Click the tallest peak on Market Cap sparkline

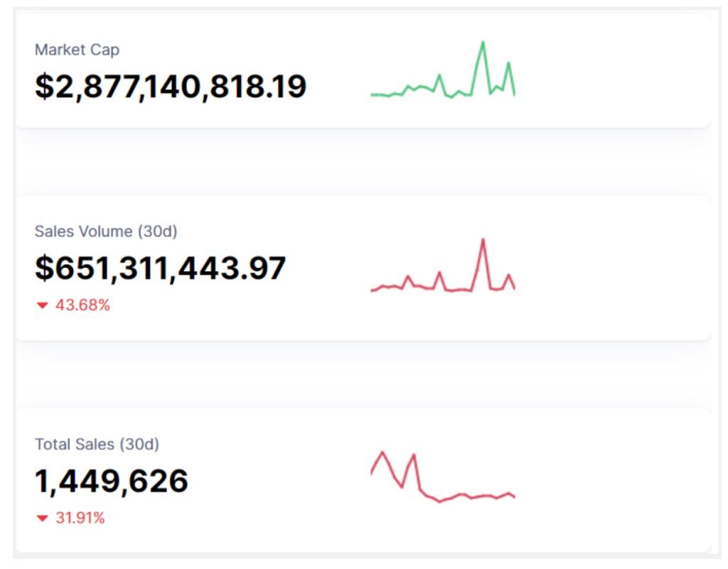coord(483,43)
